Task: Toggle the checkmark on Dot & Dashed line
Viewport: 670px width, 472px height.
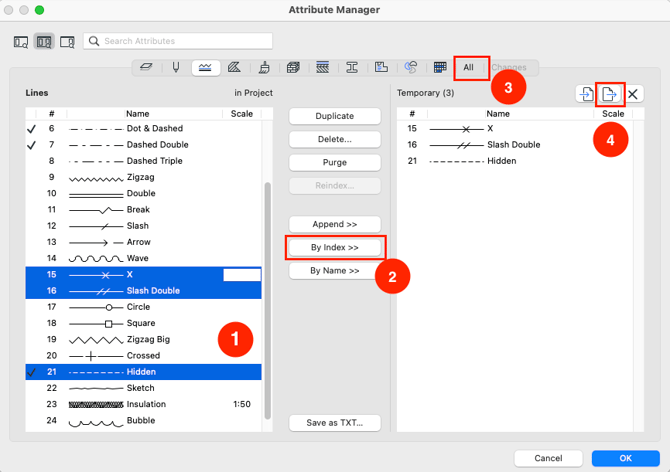Action: (32, 129)
